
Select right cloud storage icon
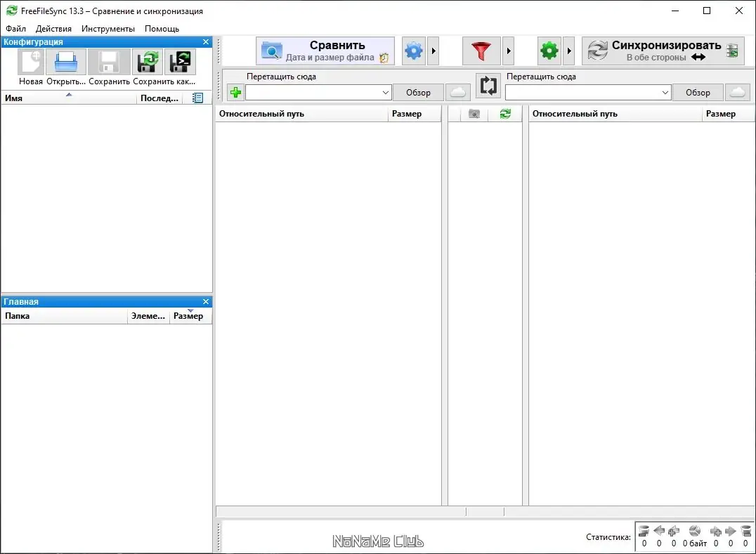click(738, 92)
